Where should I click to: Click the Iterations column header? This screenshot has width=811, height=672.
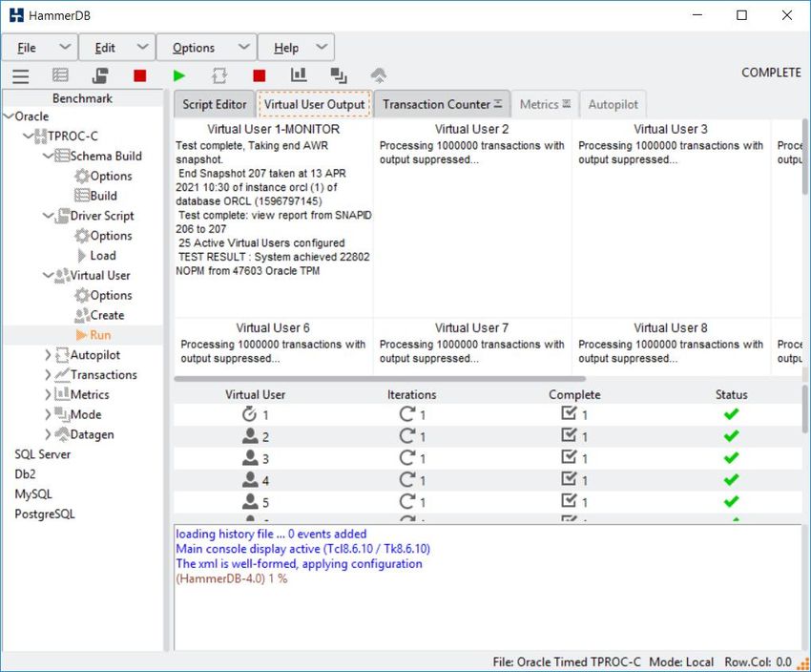pyautogui.click(x=412, y=395)
